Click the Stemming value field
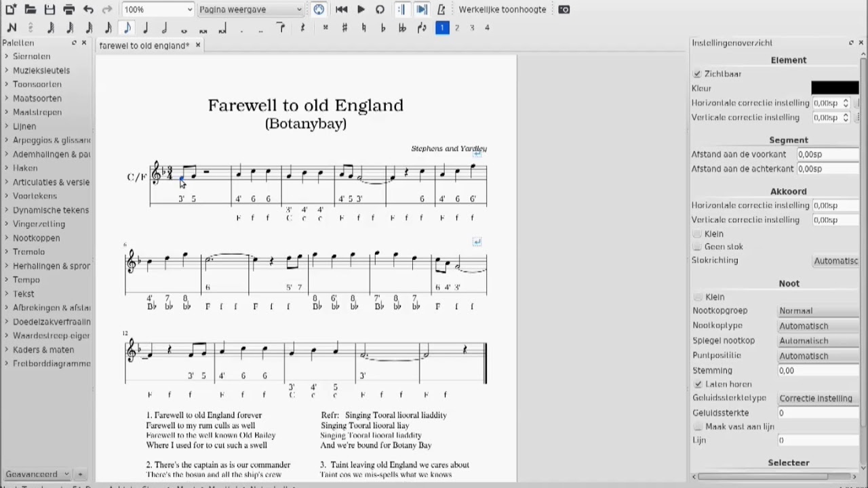Viewport: 868px width, 488px height. tap(818, 371)
